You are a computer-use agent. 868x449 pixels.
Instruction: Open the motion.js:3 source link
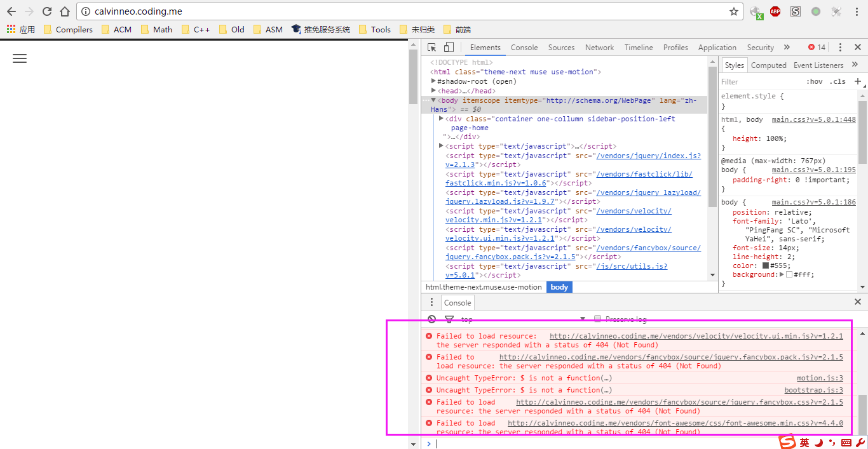tap(820, 378)
